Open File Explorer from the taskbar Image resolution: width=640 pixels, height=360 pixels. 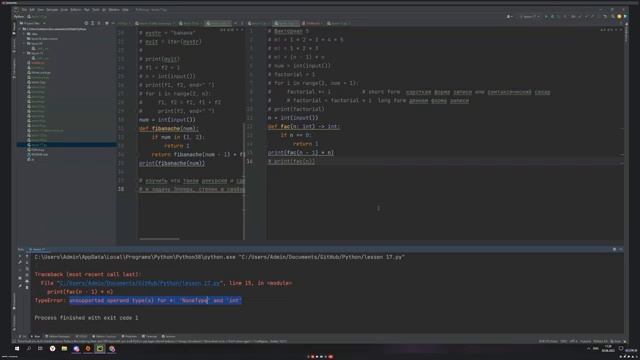click(x=64, y=349)
